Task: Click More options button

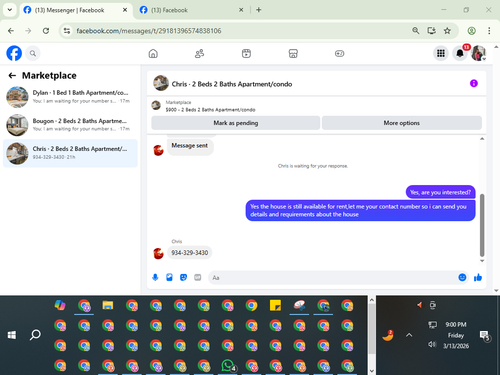Action: (x=402, y=123)
